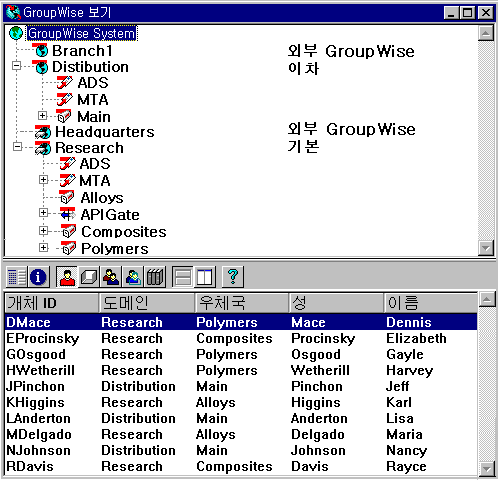498x480 pixels.
Task: Click the GroupWise title bar app icon
Action: 13,13
